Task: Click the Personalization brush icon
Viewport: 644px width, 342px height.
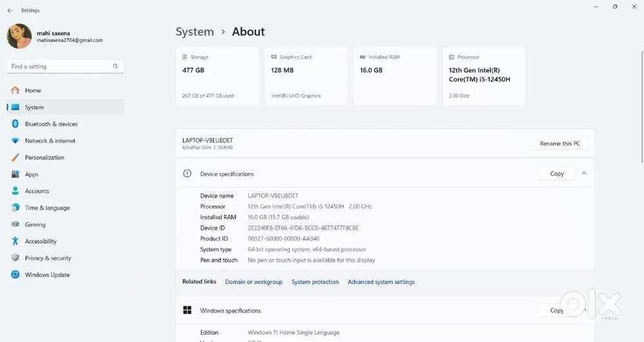Action: tap(15, 157)
